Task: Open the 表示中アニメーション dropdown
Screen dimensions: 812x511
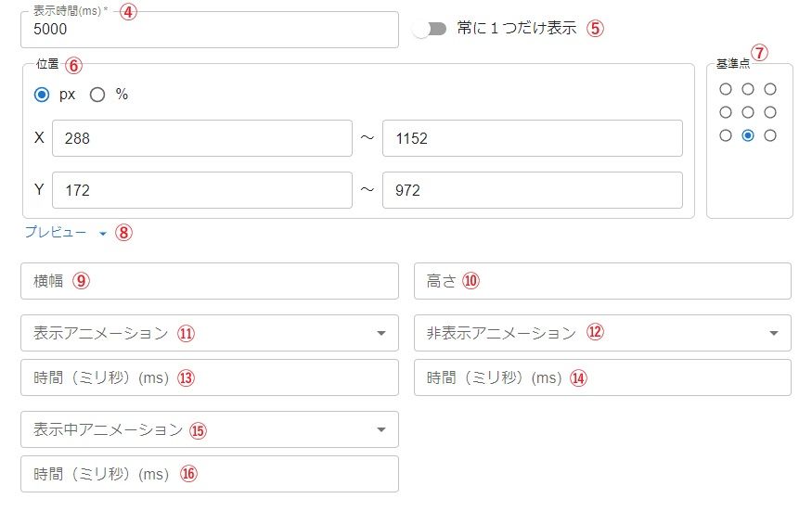Action: pos(209,429)
